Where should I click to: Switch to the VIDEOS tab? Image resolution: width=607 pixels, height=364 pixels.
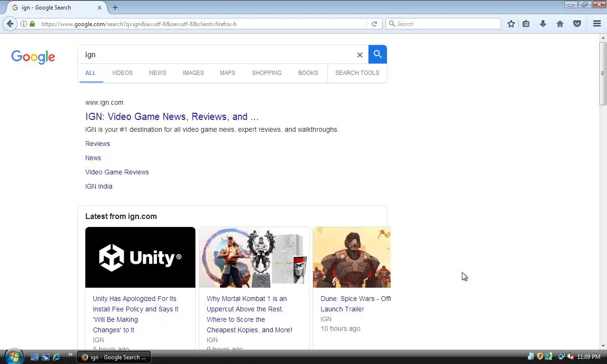click(122, 73)
